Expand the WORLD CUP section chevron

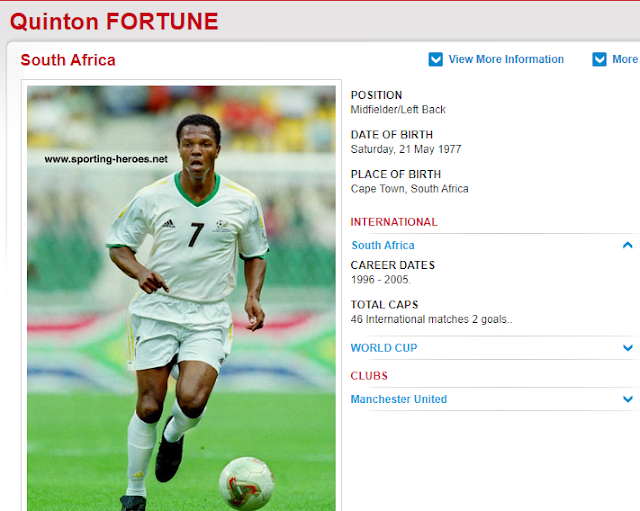click(628, 348)
